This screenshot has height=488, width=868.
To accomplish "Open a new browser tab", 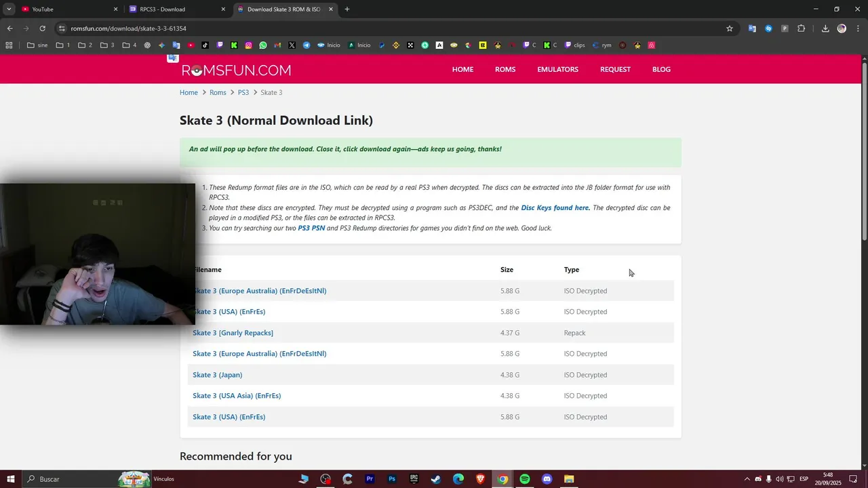I will pyautogui.click(x=347, y=9).
